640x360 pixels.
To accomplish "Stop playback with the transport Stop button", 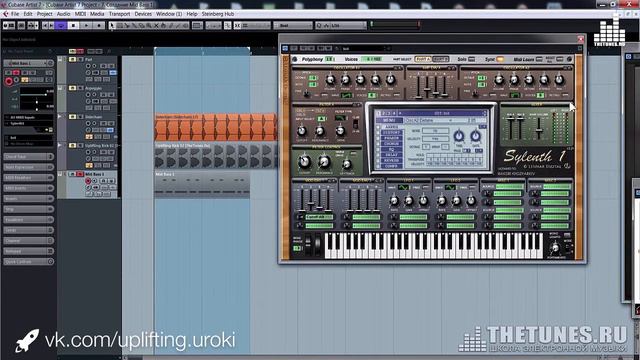I will (x=73, y=25).
